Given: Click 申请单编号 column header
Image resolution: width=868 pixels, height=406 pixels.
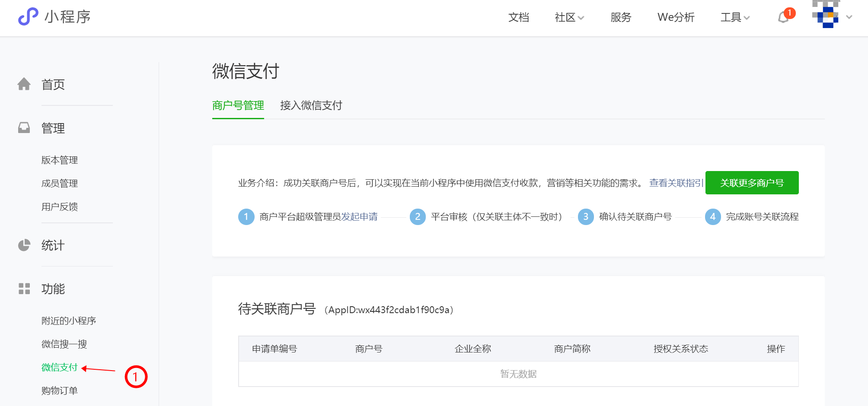Looking at the screenshot, I should click(274, 349).
